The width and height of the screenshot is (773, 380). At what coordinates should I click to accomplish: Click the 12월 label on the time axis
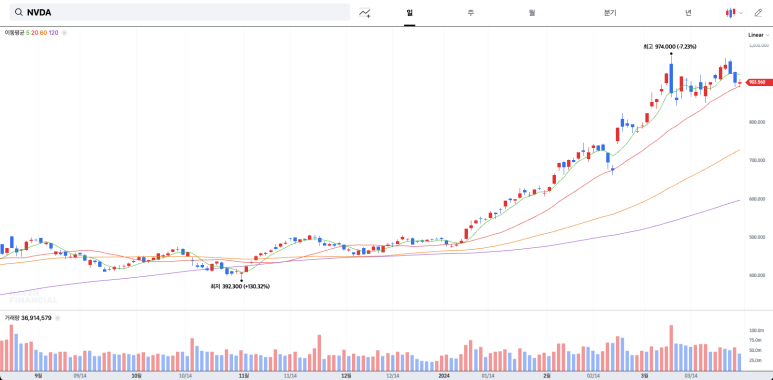(346, 376)
